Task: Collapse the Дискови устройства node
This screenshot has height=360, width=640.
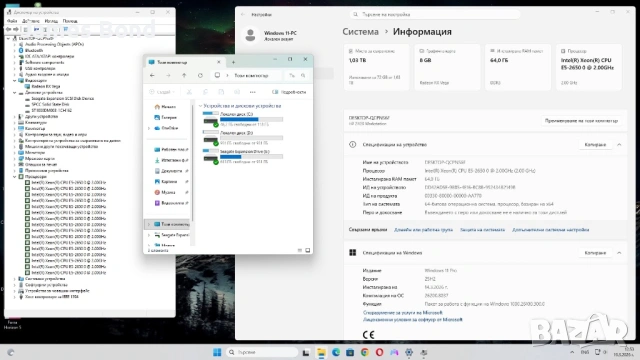Action: coord(15,93)
